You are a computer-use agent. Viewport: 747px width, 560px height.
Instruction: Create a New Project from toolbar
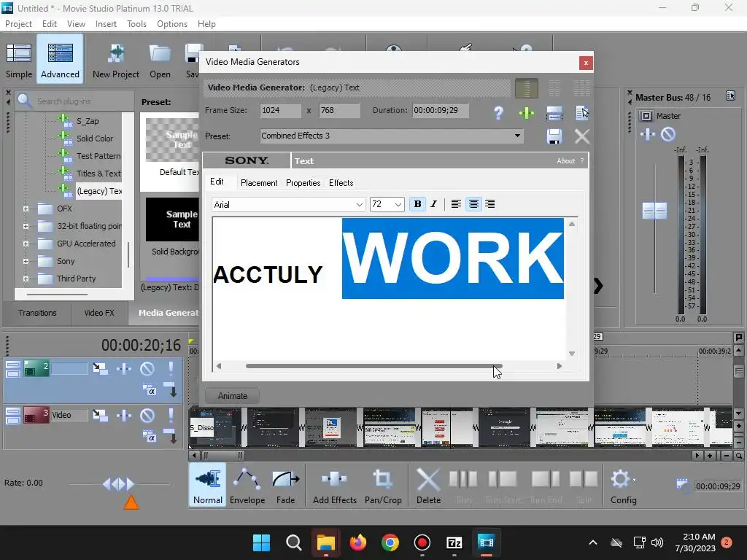(x=116, y=60)
